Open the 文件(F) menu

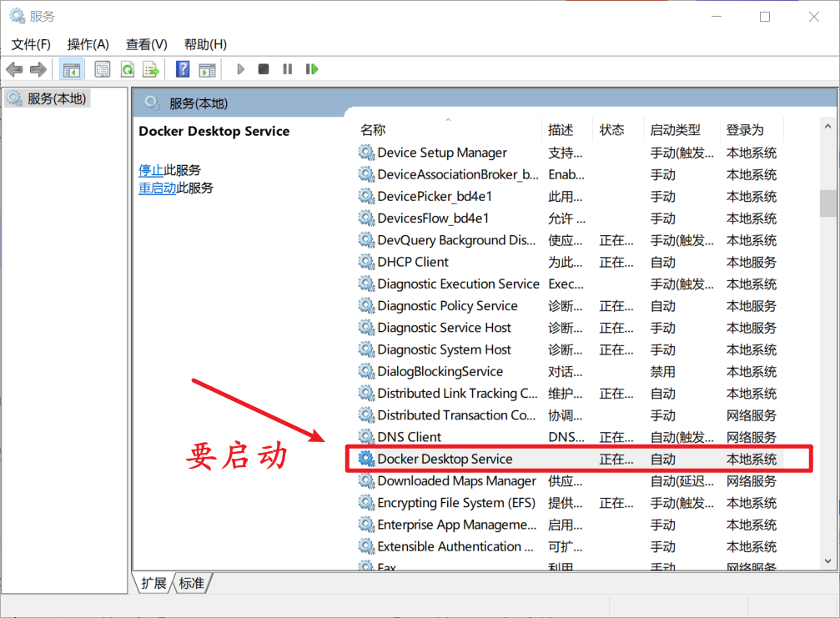[x=31, y=44]
